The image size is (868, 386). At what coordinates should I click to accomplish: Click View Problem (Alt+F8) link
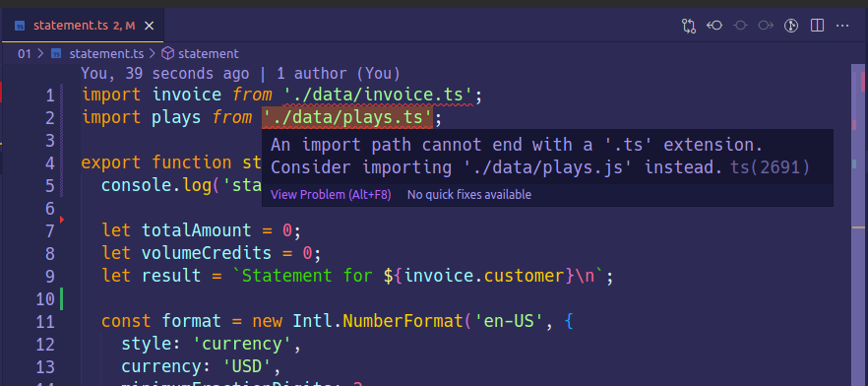[331, 195]
